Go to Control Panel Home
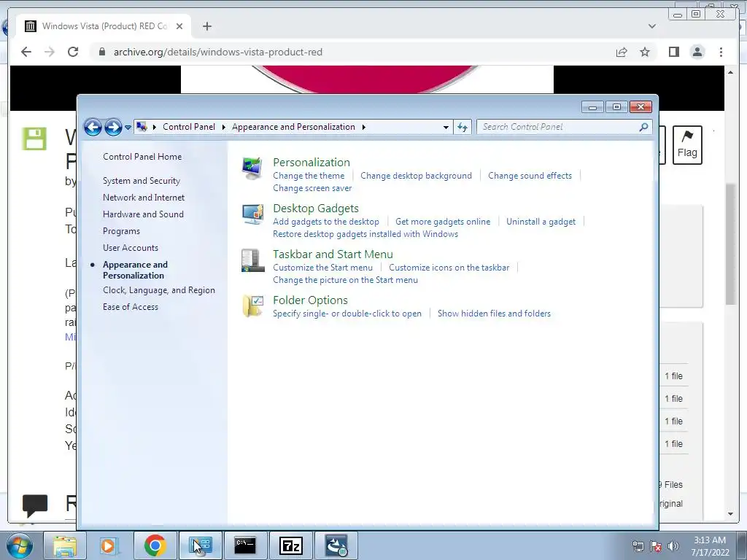Image resolution: width=747 pixels, height=560 pixels. pyautogui.click(x=142, y=157)
